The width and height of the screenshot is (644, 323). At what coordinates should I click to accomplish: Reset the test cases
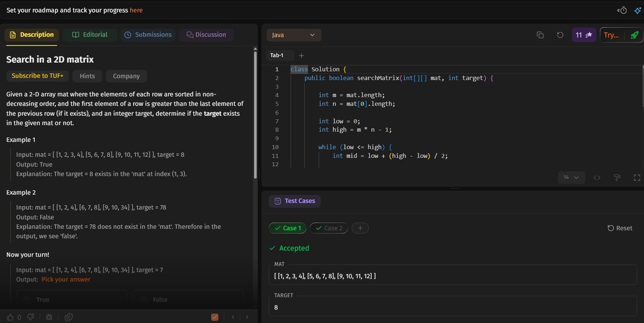tap(620, 228)
